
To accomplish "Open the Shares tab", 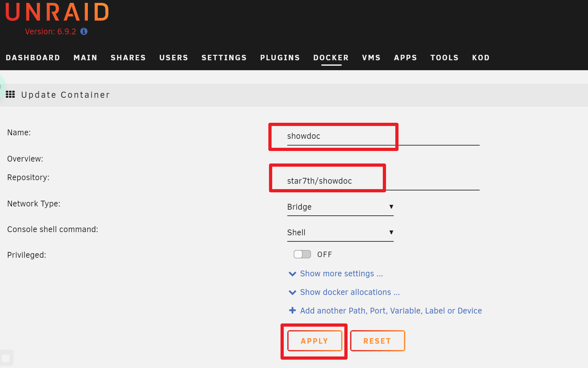I will pos(128,58).
